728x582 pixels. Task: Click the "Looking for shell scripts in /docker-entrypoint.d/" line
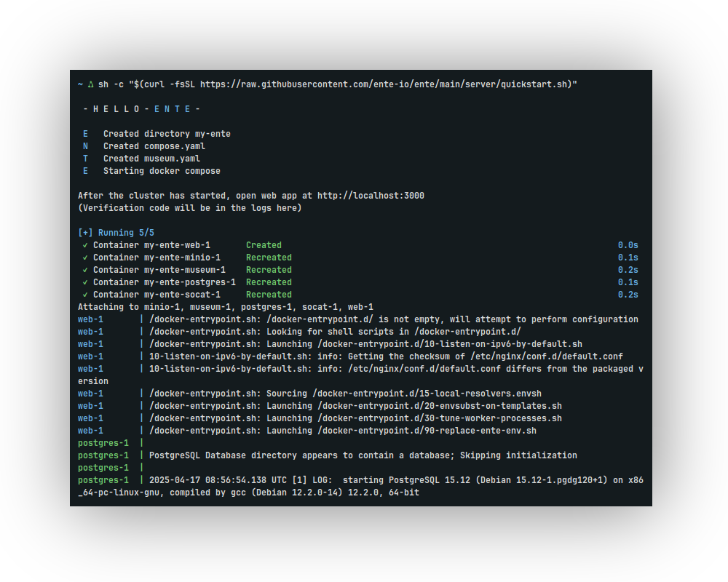299,332
